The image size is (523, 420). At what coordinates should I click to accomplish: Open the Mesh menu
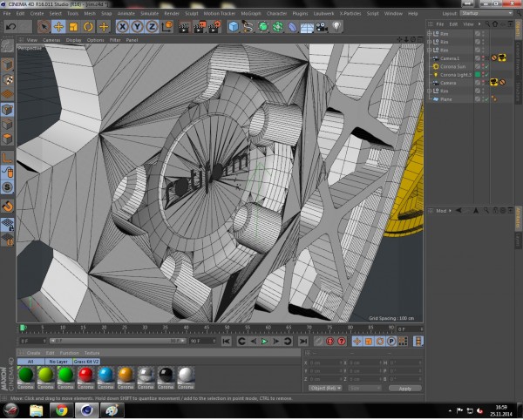(90, 13)
